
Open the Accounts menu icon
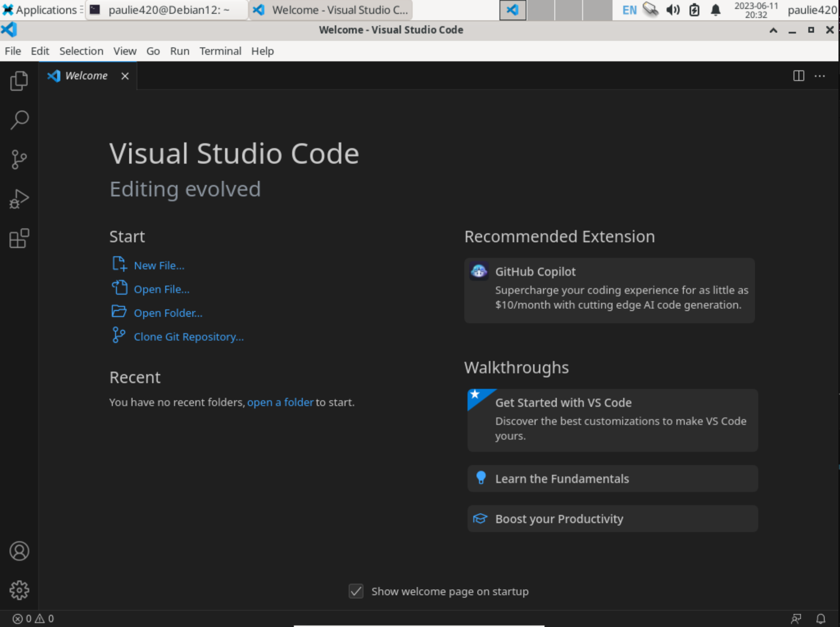tap(19, 551)
